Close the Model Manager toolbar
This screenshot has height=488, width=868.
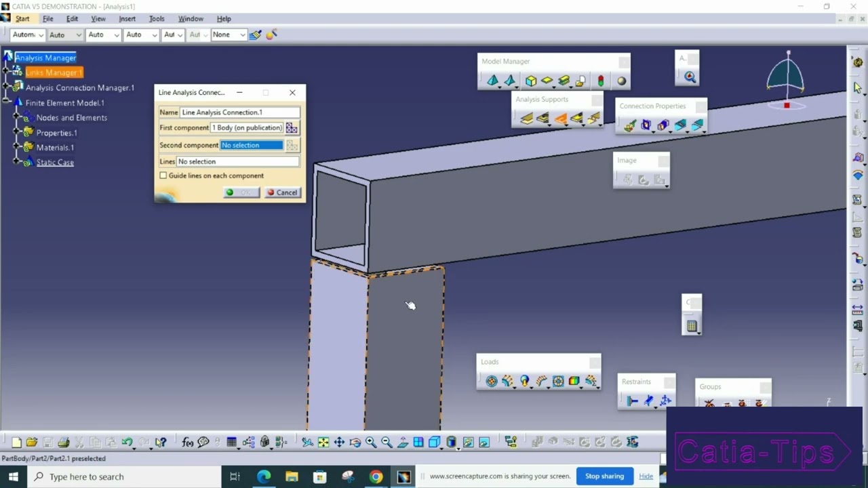[x=623, y=62]
